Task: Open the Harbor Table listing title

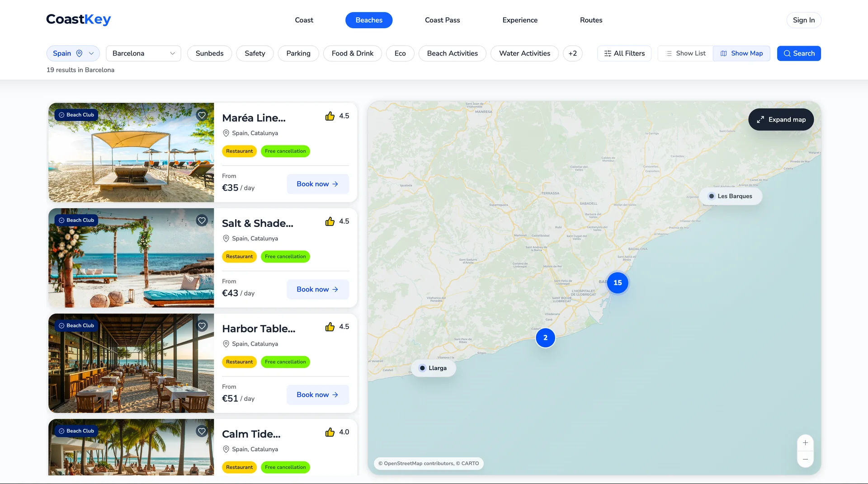Action: [259, 329]
